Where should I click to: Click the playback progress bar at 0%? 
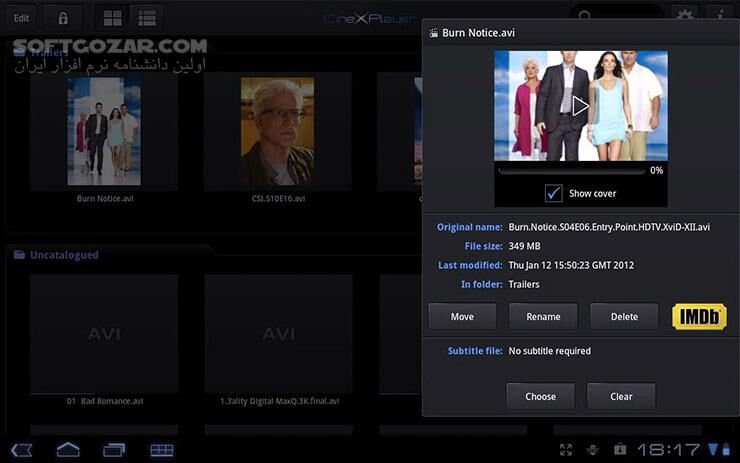click(x=572, y=171)
